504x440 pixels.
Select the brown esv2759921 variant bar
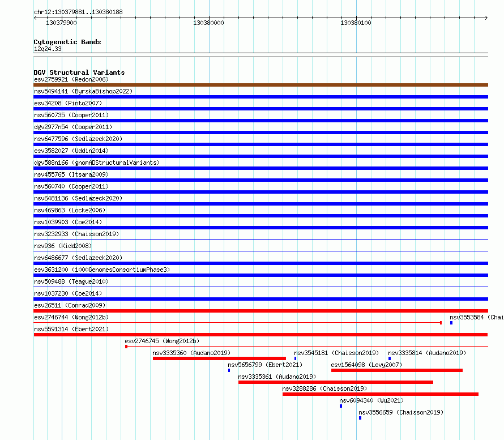tap(260, 85)
